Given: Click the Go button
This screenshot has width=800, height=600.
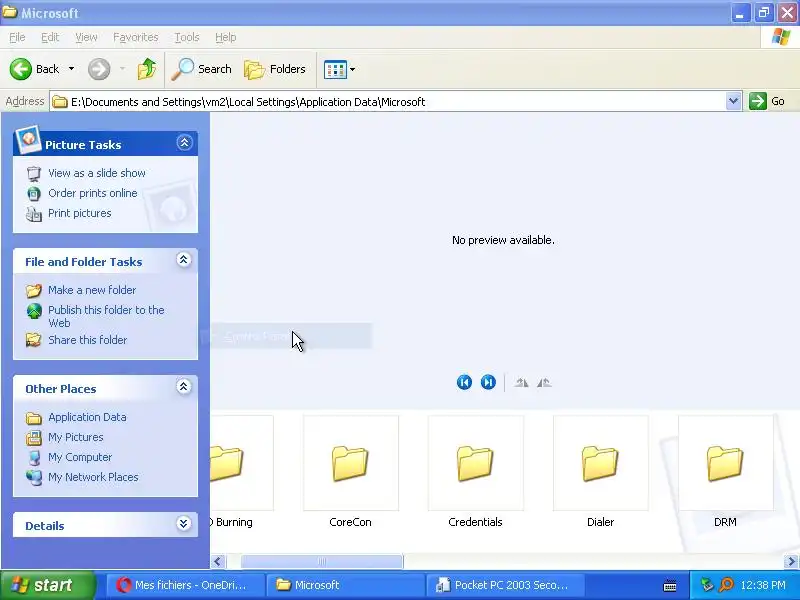Looking at the screenshot, I should click(767, 101).
